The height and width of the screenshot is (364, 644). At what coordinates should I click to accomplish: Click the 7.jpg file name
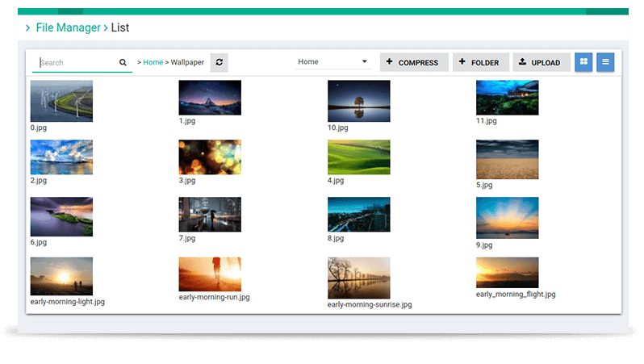pos(187,238)
